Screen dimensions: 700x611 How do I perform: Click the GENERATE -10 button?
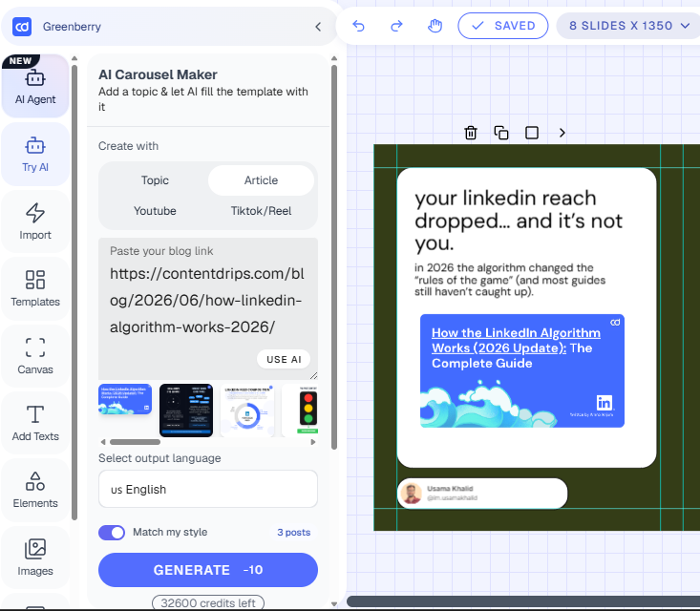pos(208,570)
